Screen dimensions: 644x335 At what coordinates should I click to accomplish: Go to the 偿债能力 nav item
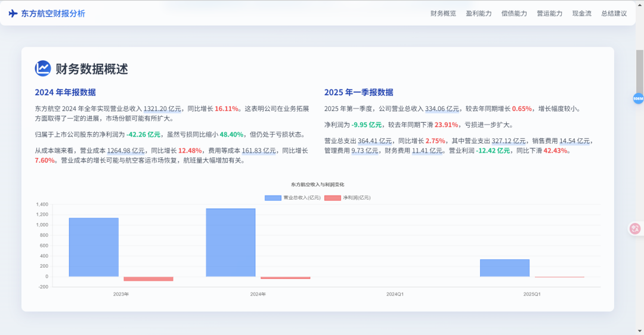(514, 14)
